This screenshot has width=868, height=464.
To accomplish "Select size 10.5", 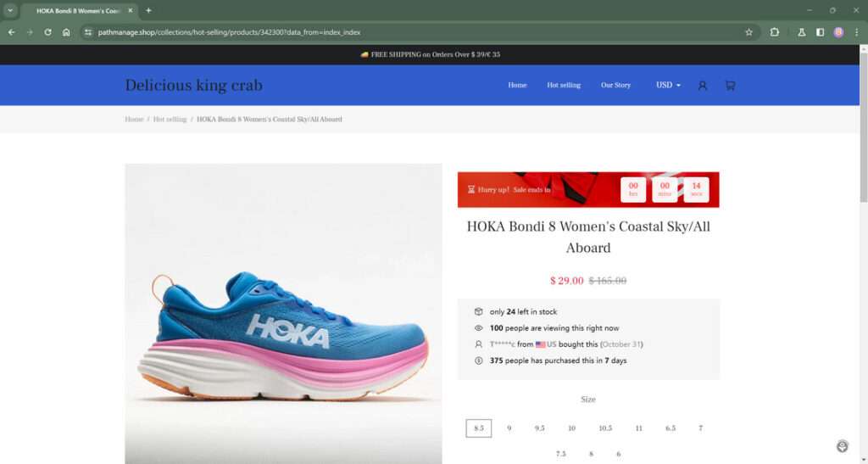I will (605, 428).
